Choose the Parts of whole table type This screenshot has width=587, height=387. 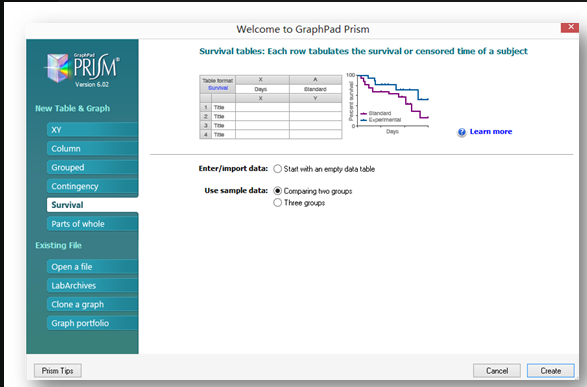(x=92, y=224)
